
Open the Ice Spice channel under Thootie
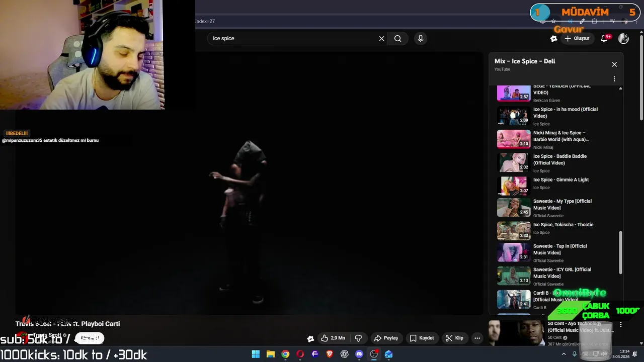click(x=541, y=233)
